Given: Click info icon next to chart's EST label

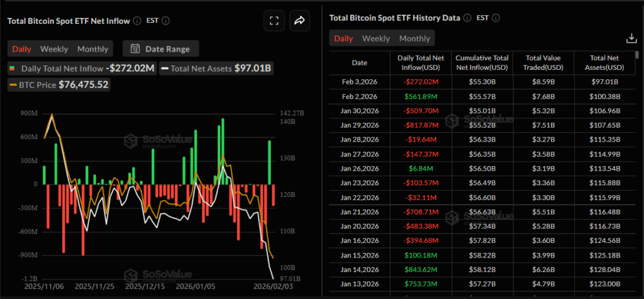Looking at the screenshot, I should pyautogui.click(x=166, y=20).
